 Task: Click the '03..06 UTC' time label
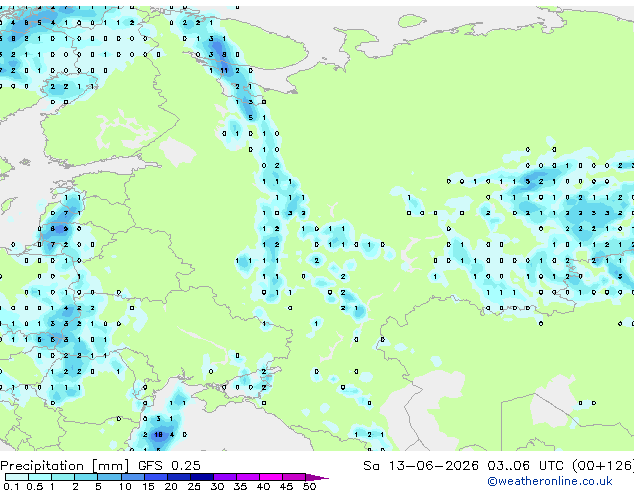pos(525,466)
